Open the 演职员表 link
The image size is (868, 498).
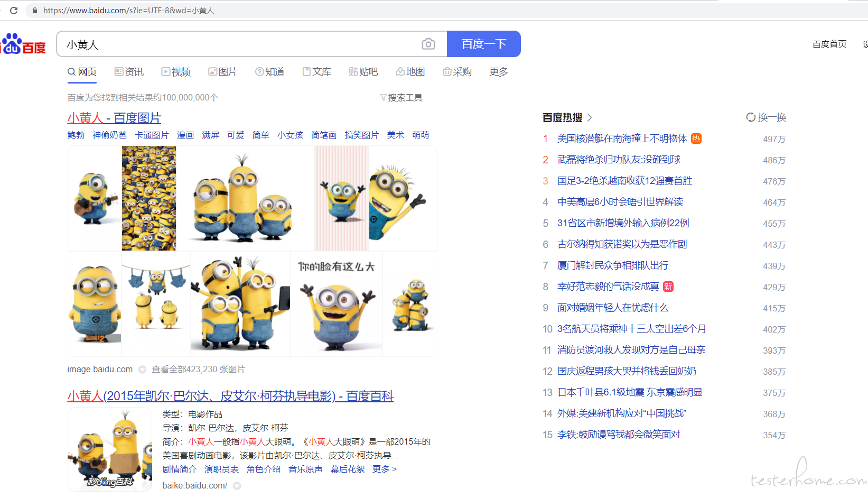click(x=221, y=469)
